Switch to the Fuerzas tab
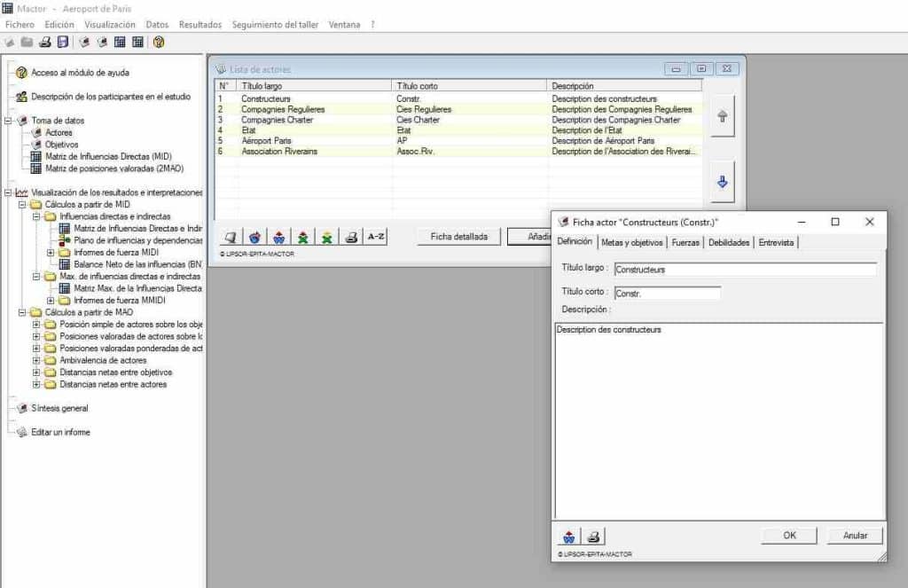 coord(685,243)
